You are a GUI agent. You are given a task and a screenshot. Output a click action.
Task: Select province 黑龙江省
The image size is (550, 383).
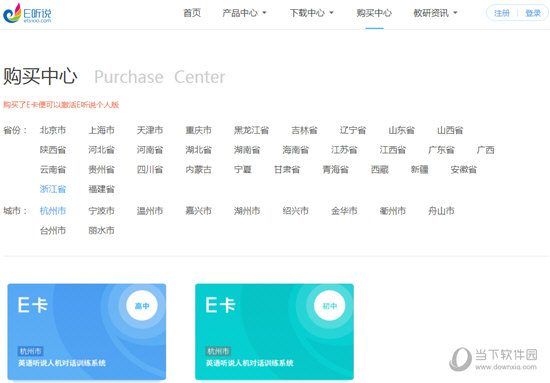click(x=251, y=130)
